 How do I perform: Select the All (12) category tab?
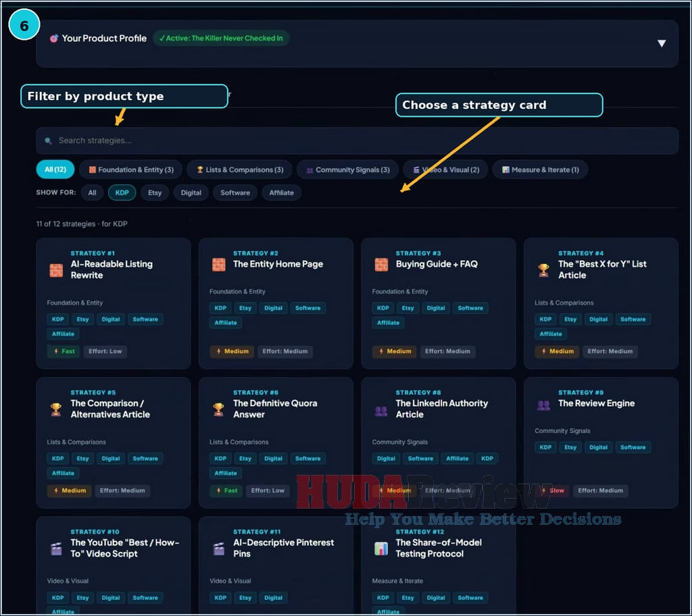(x=55, y=170)
